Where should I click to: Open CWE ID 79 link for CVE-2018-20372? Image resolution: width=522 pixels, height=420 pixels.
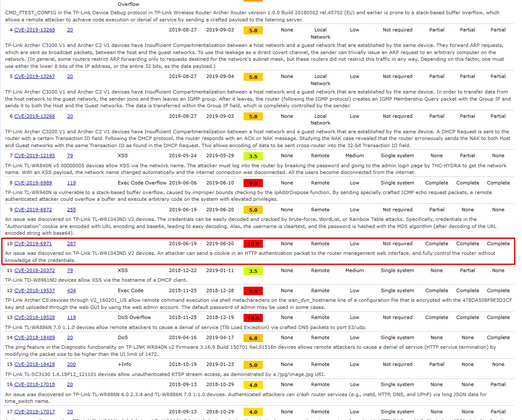pyautogui.click(x=70, y=270)
